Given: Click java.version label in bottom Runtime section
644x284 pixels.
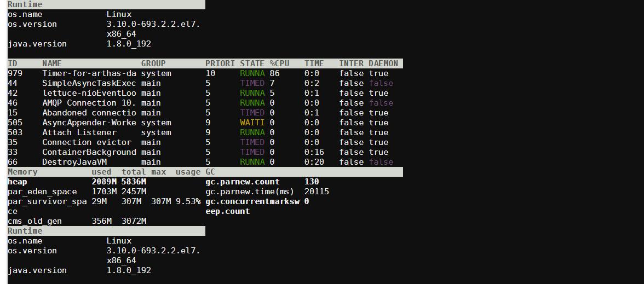Looking at the screenshot, I should click(37, 270).
